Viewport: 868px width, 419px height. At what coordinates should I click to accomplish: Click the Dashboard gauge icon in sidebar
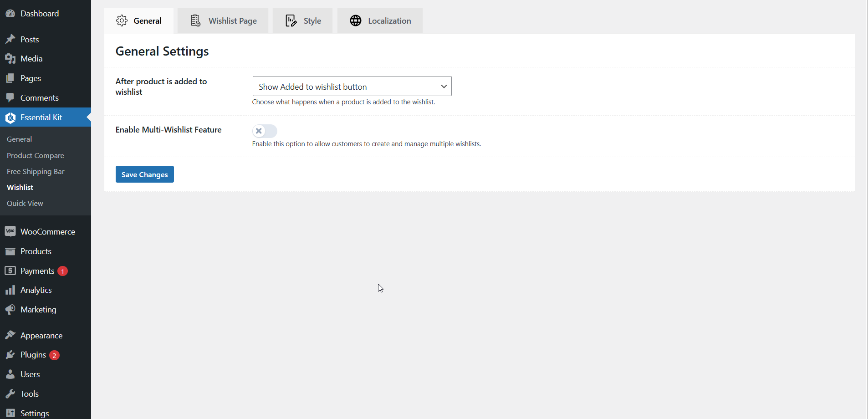10,14
